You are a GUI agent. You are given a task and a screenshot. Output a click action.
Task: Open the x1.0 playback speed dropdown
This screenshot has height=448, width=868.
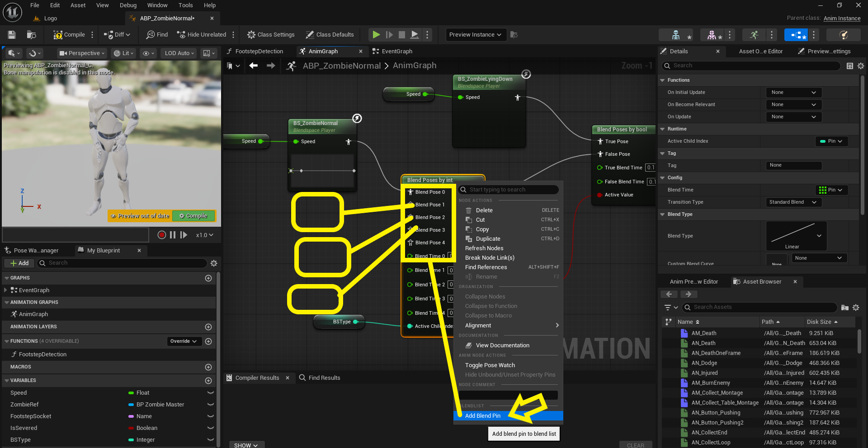(204, 235)
